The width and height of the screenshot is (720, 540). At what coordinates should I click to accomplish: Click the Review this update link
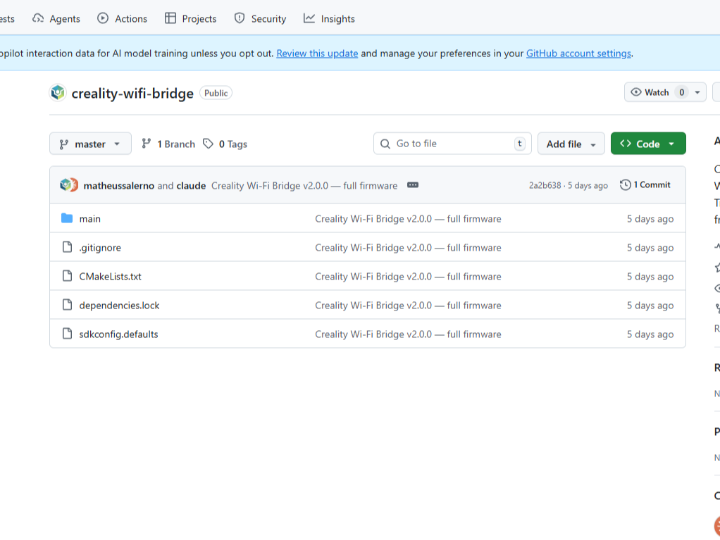pos(317,54)
